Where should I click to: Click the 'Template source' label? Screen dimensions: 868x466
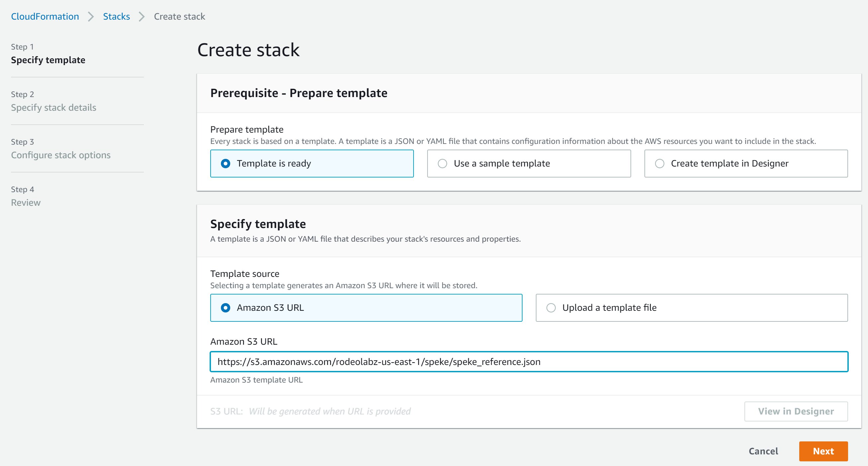tap(244, 274)
